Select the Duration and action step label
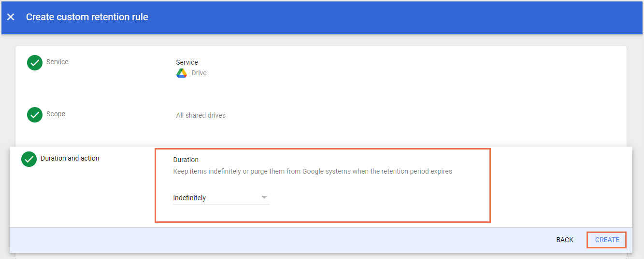This screenshot has height=259, width=644. point(70,158)
